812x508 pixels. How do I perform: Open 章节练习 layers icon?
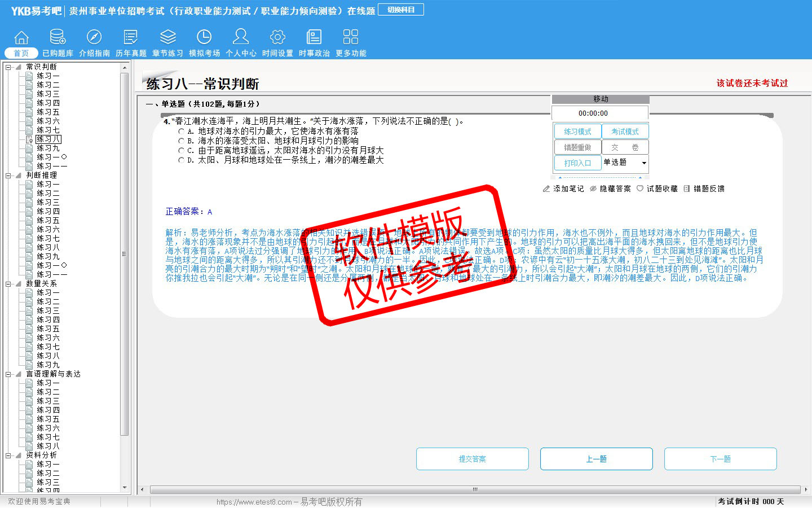coord(167,37)
